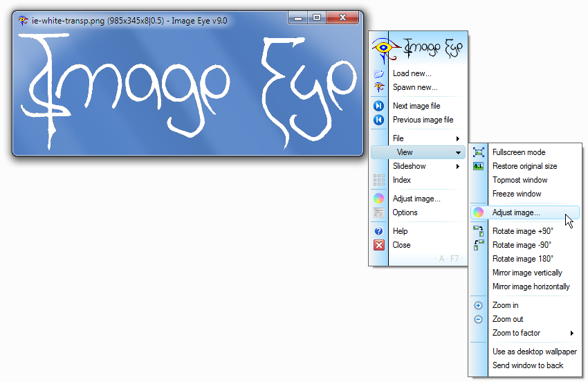Click the submenu Adjust image color wheel icon
This screenshot has width=588, height=382.
pos(479,212)
